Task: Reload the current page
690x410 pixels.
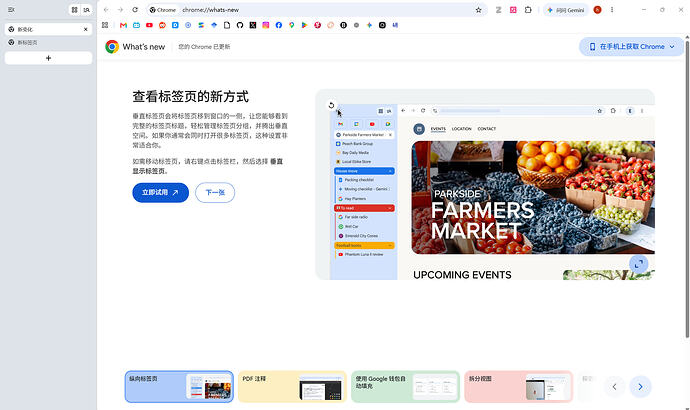Action: (x=135, y=10)
